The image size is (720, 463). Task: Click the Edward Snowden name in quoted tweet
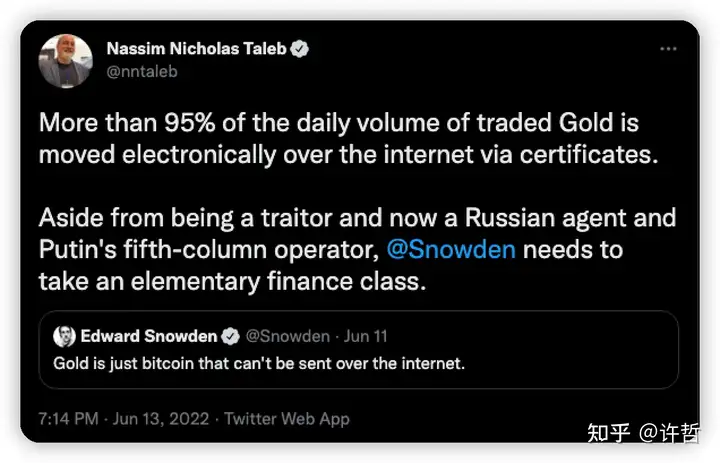[150, 336]
